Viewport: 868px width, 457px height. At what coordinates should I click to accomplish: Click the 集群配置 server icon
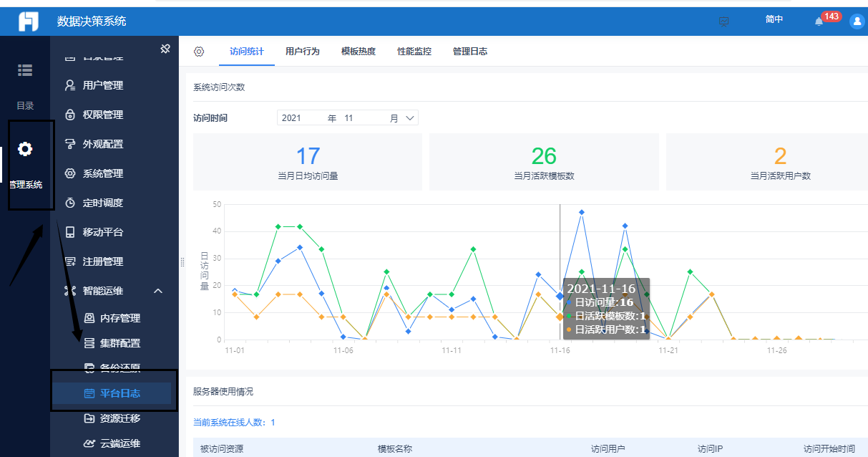[89, 343]
